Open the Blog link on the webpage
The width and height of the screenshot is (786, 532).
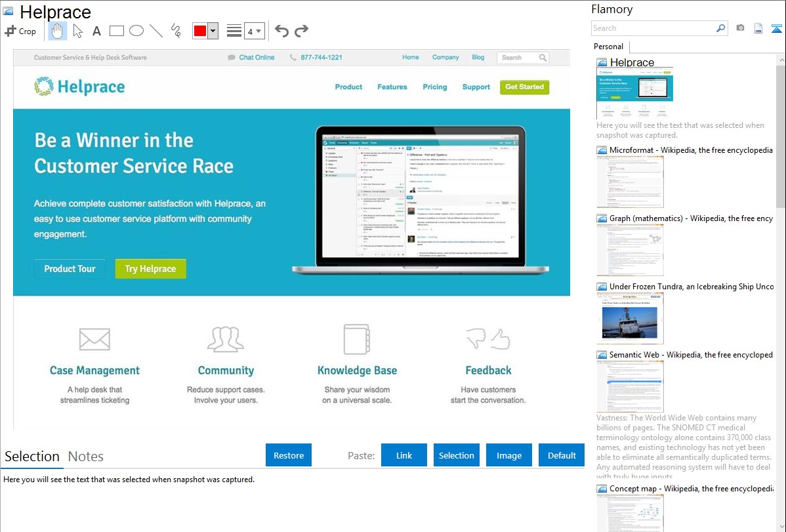click(x=478, y=57)
